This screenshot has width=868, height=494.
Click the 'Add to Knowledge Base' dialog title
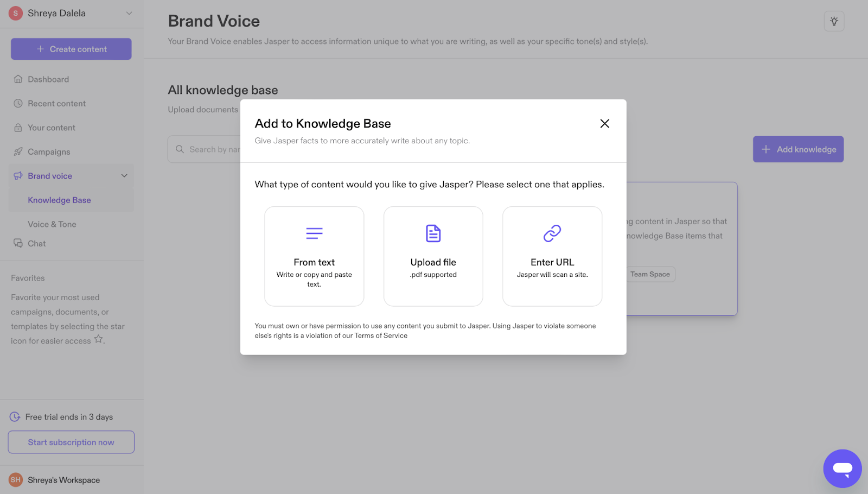coord(323,123)
